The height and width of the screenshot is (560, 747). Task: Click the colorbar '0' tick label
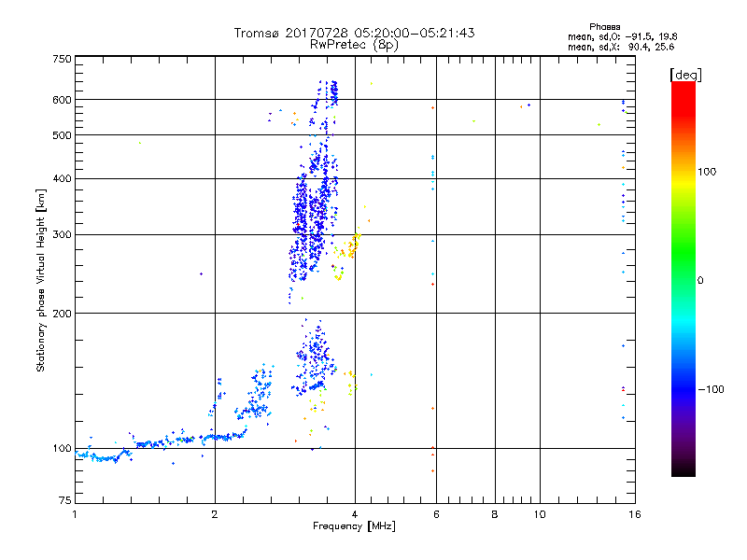[x=700, y=281]
